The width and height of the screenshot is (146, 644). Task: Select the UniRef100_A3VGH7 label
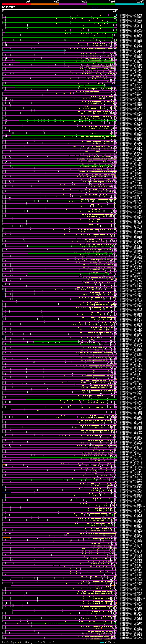point(131,623)
